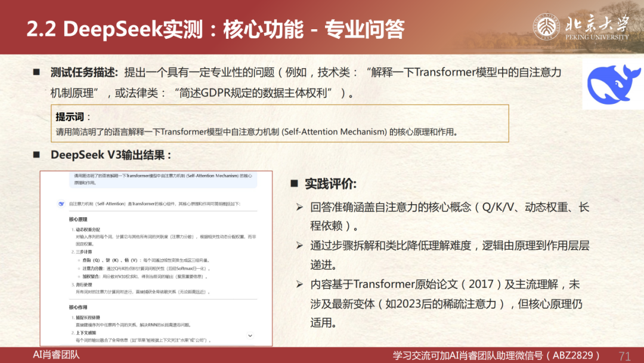The height and width of the screenshot is (363, 644).
Task: Click the '2. 上下文感知' item in the screenshot
Action: pos(84,333)
